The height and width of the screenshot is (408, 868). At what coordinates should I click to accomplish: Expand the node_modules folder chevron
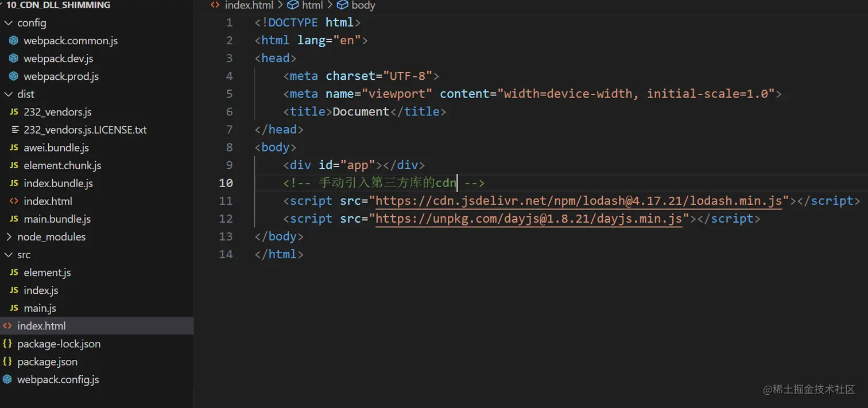coord(8,237)
